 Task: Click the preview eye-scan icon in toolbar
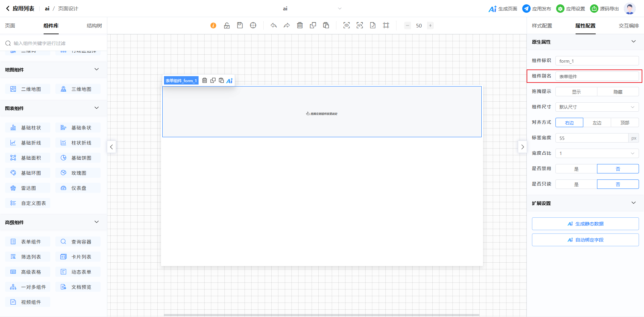pyautogui.click(x=346, y=25)
